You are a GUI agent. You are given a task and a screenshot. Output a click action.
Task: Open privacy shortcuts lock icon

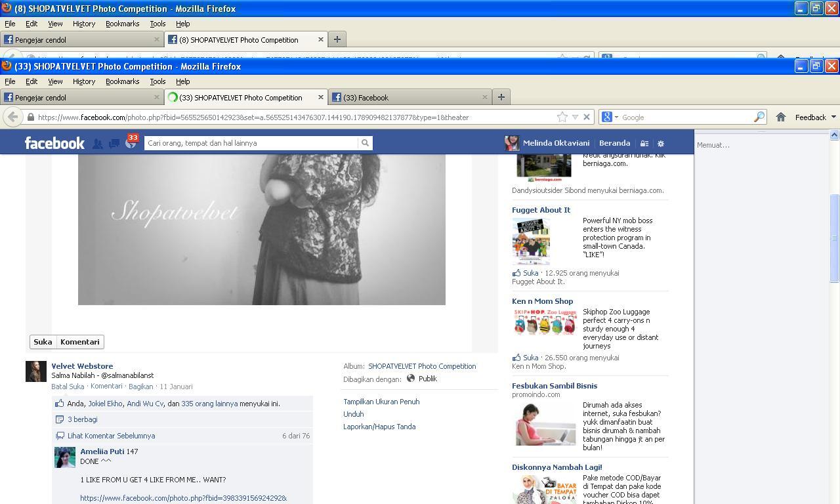tap(644, 144)
